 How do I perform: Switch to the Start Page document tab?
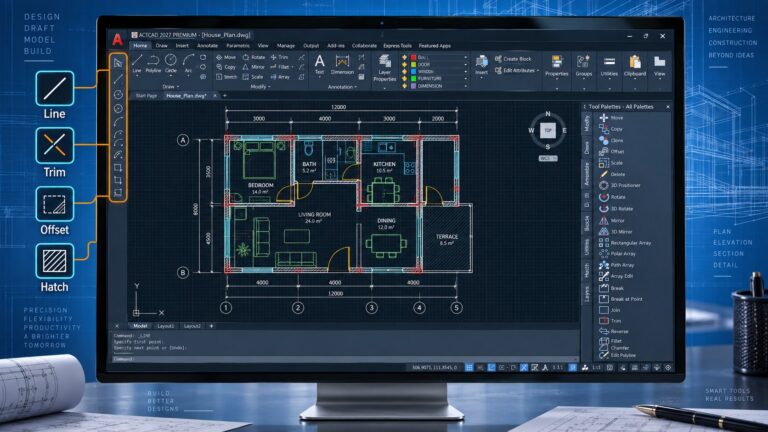[x=146, y=96]
